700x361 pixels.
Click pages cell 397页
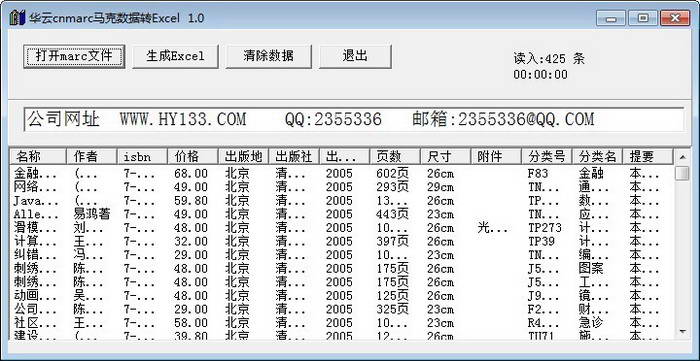click(392, 241)
